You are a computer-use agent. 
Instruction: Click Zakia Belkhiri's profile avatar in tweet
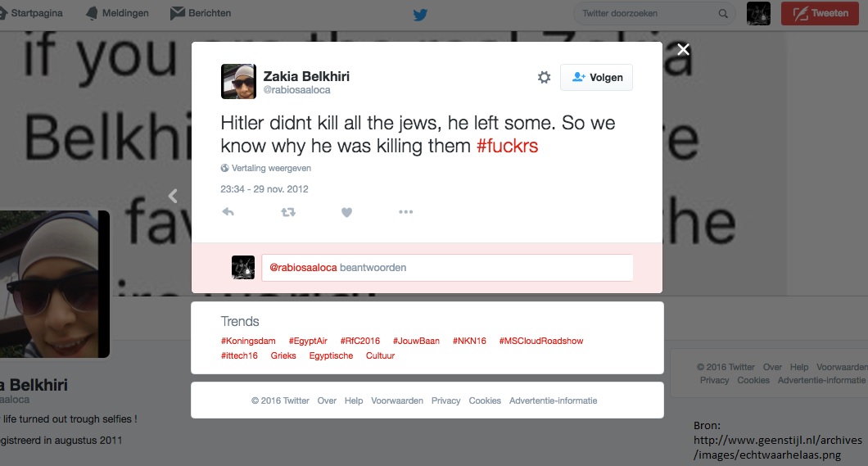[x=238, y=81]
